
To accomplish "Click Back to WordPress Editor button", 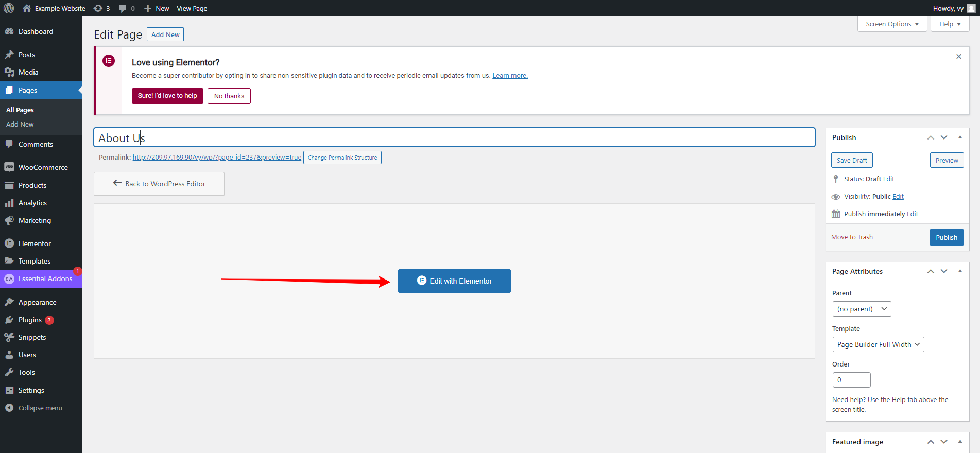I will click(x=159, y=184).
